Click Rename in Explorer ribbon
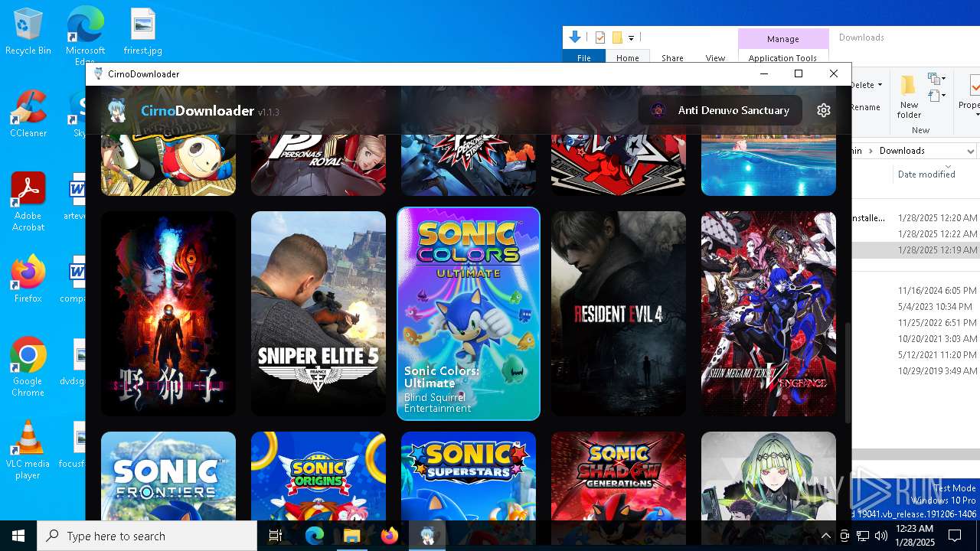This screenshot has height=551, width=980. coord(866,107)
